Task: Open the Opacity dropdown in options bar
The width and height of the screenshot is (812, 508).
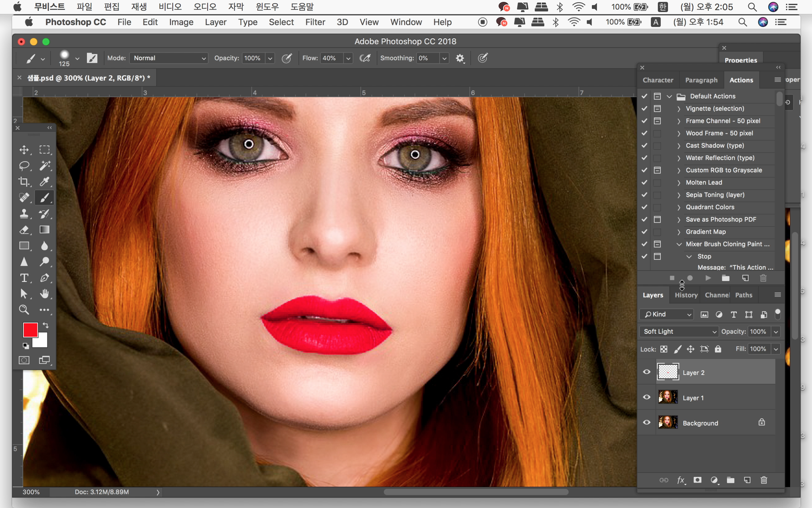Action: tap(270, 58)
